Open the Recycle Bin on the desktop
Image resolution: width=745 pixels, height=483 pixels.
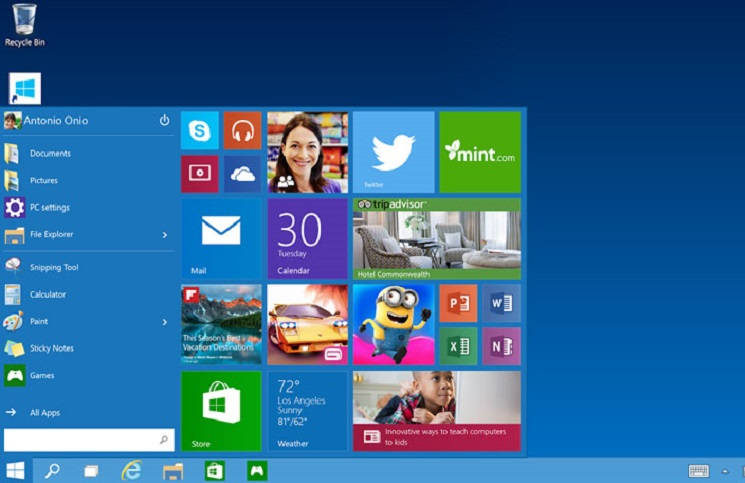[25, 24]
